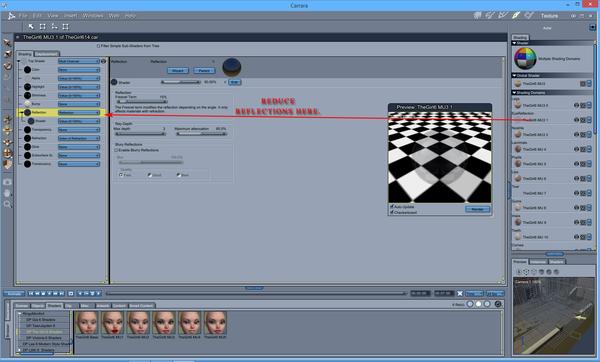Enable the Filter Simple Sub-Shaders from Tree checkbox
Viewport: 600px width, 362px height.
pos(98,46)
